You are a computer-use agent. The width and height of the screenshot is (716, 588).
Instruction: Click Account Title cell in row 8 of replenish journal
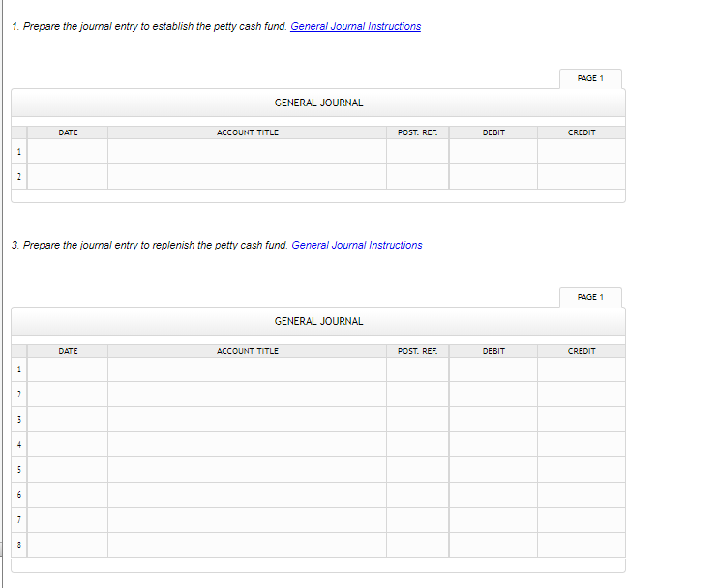[x=247, y=545]
